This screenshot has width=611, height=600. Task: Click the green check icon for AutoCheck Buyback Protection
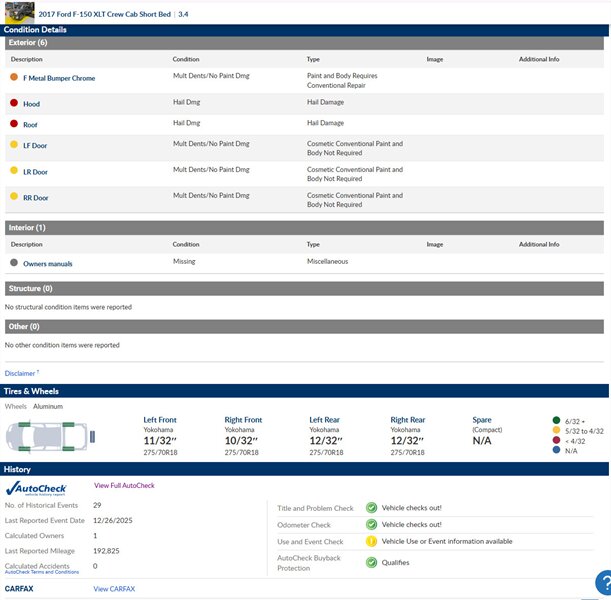371,563
